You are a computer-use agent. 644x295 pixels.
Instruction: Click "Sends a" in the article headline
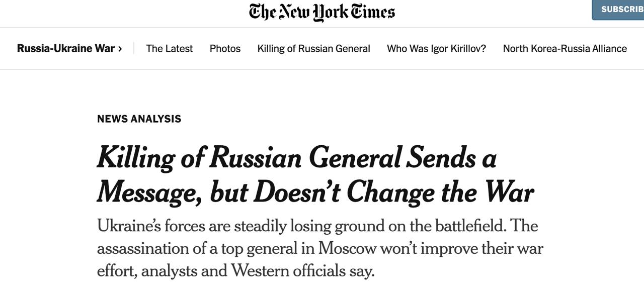(x=451, y=158)
